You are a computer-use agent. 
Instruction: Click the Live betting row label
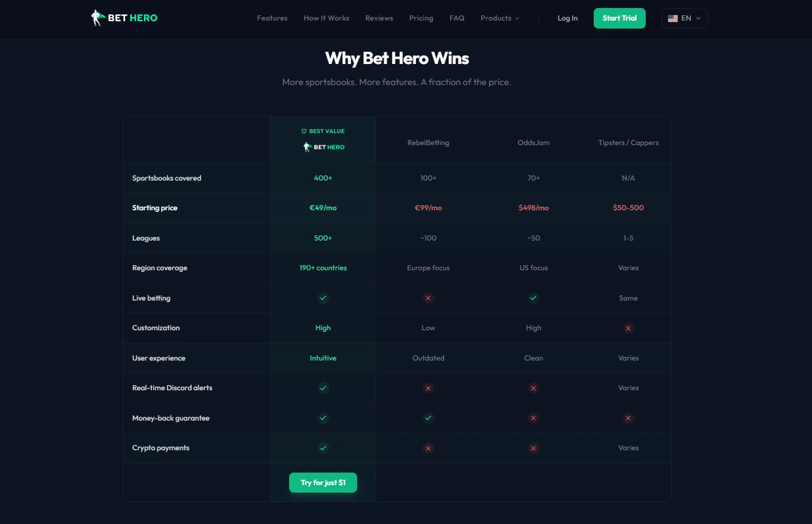pos(151,298)
